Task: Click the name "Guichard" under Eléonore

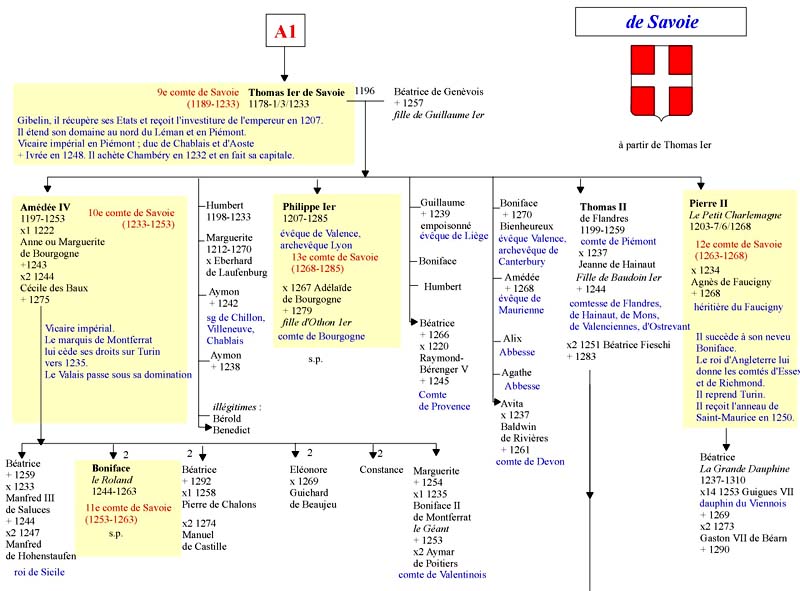Action: [309, 493]
